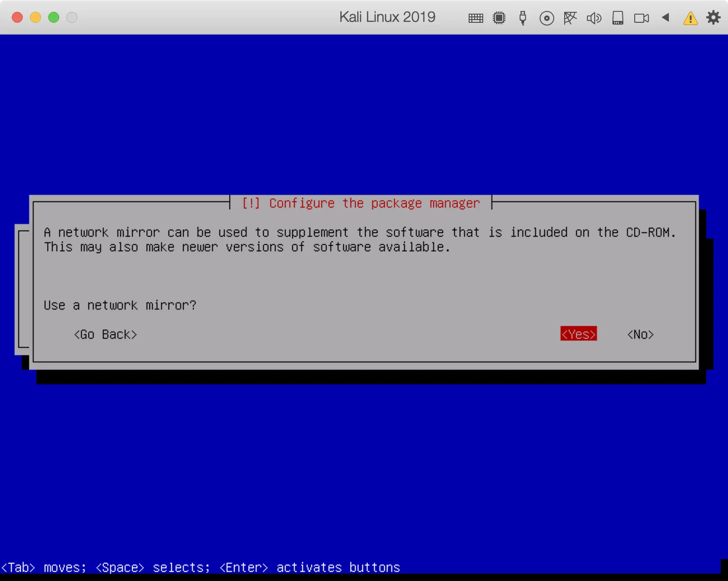Click the line starting "This may also make newer"
The height and width of the screenshot is (581, 728).
(x=247, y=247)
